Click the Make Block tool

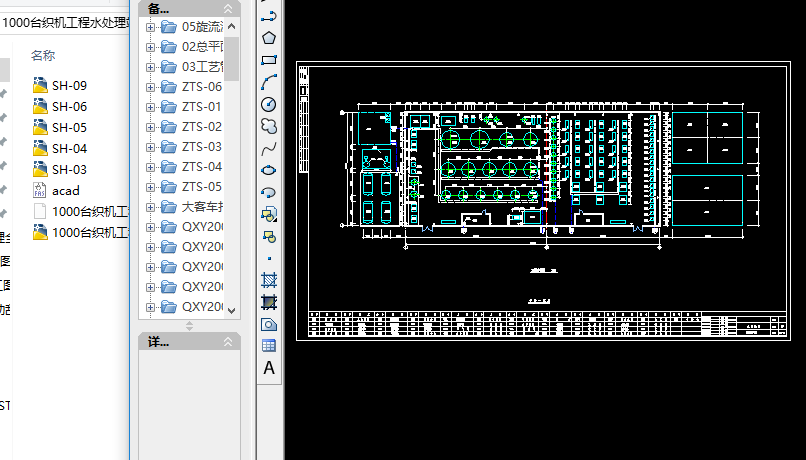coord(269,236)
